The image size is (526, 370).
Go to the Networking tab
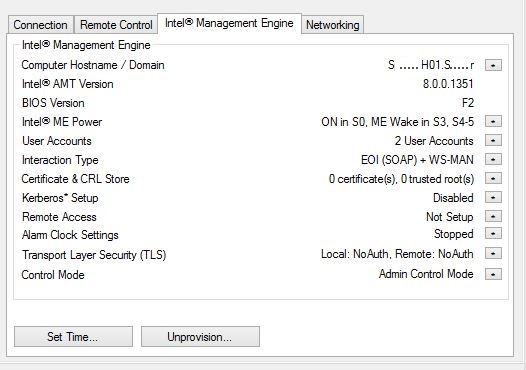click(332, 24)
